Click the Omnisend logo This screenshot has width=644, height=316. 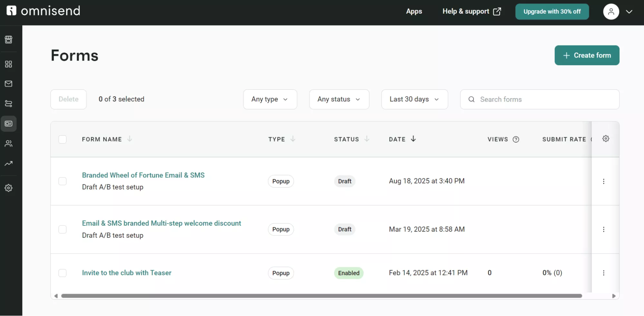[43, 11]
